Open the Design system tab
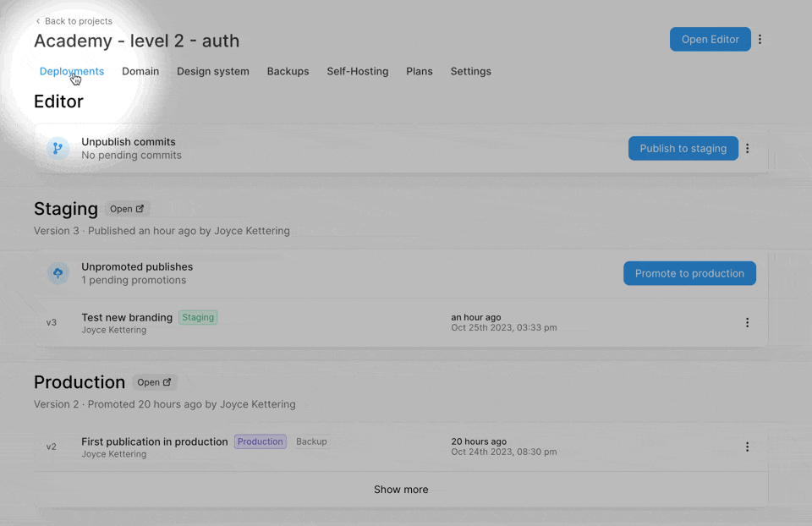 213,72
